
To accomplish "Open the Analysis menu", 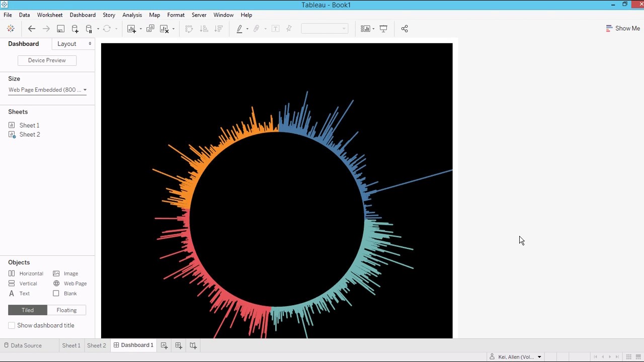I will [132, 15].
